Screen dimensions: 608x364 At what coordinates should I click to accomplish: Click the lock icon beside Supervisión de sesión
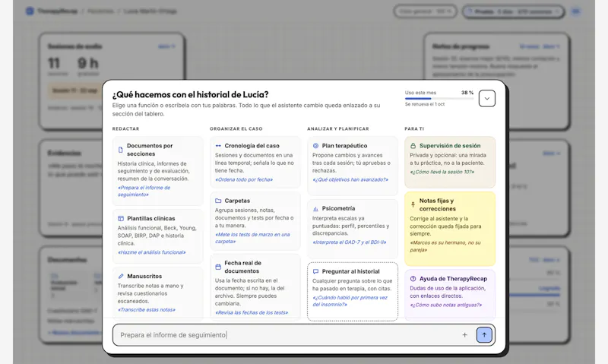pos(413,146)
